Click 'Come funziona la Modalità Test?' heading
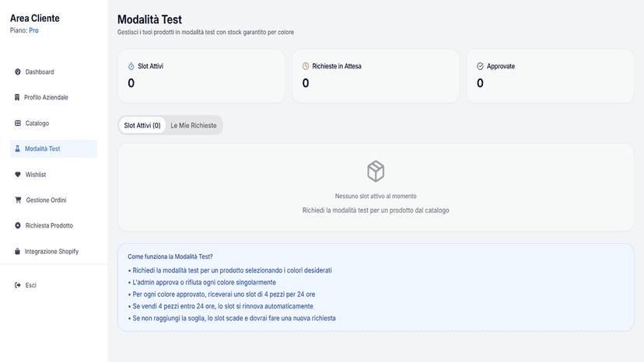This screenshot has width=644, height=362. click(x=170, y=256)
